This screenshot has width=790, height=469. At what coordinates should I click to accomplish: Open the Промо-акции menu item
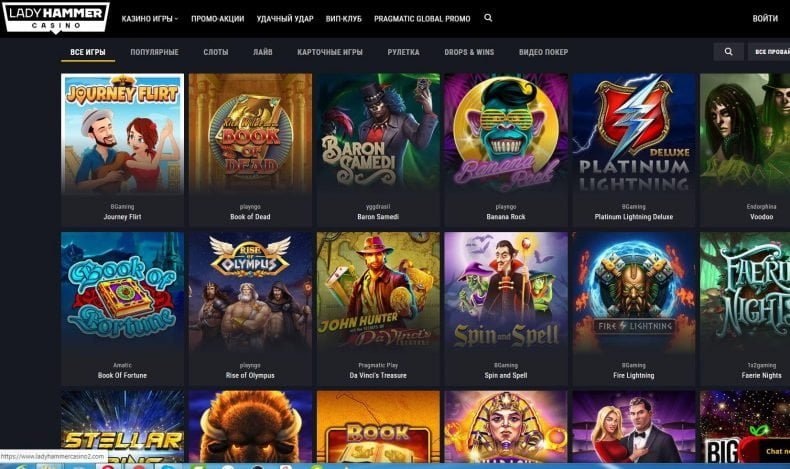(218, 19)
